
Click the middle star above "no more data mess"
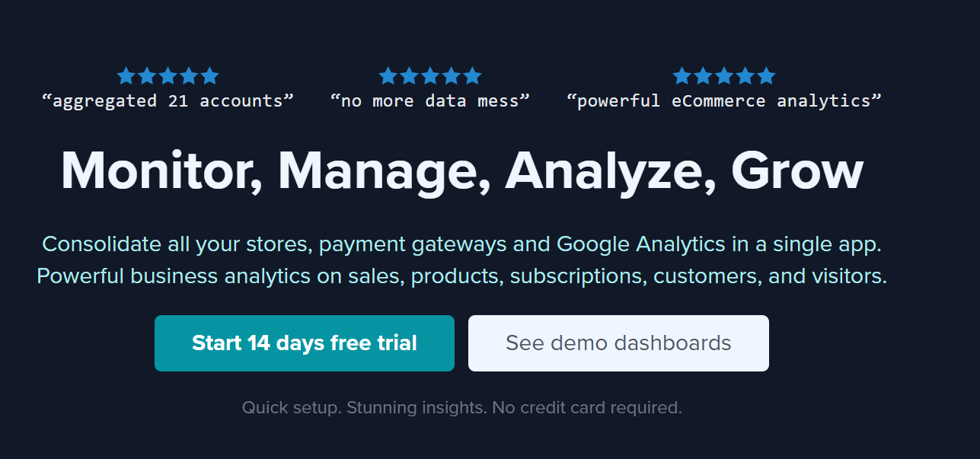point(430,76)
